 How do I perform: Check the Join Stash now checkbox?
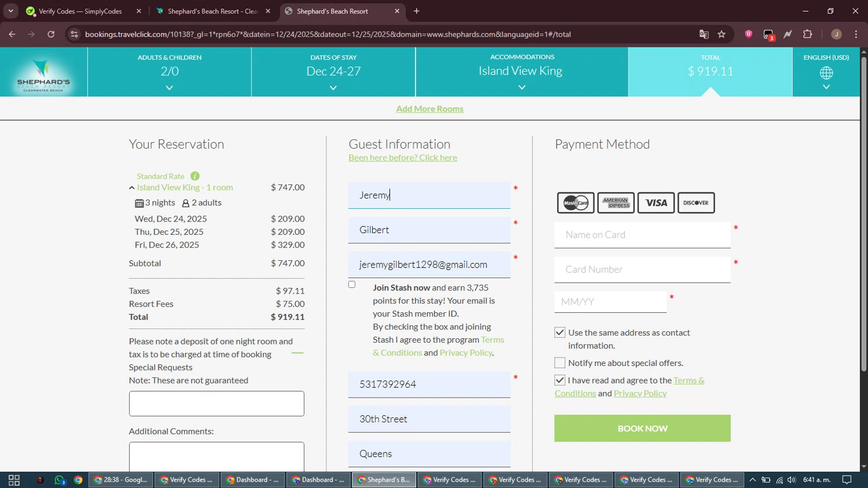(x=352, y=284)
